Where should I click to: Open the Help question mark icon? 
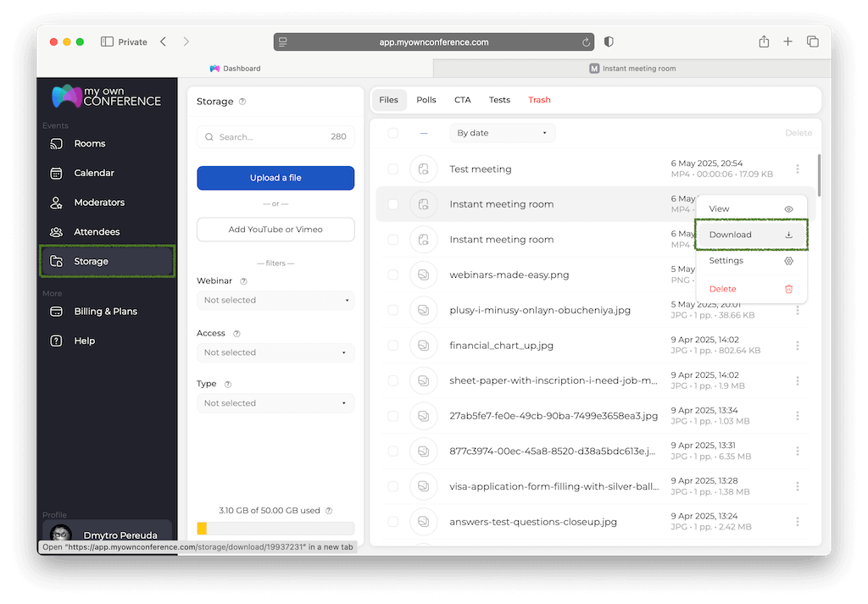coord(57,341)
